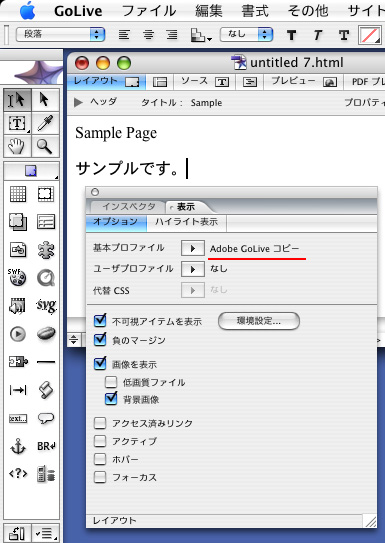The height and width of the screenshot is (543, 385).
Task: Click the table grid object icon
Action: click(x=18, y=194)
